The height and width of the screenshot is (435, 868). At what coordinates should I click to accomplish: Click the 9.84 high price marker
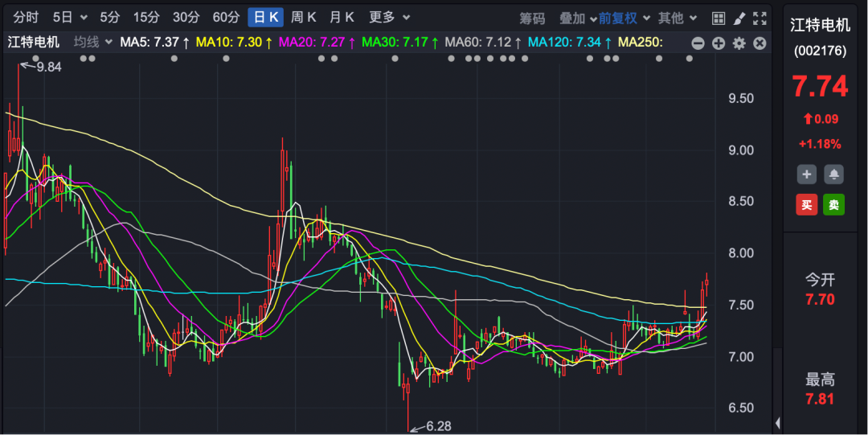click(48, 67)
